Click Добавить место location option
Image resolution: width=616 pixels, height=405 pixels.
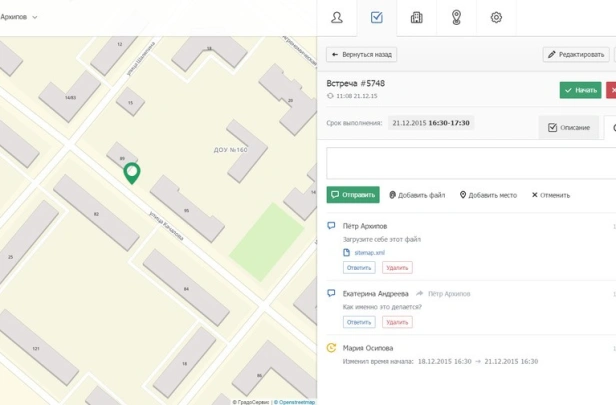click(488, 195)
